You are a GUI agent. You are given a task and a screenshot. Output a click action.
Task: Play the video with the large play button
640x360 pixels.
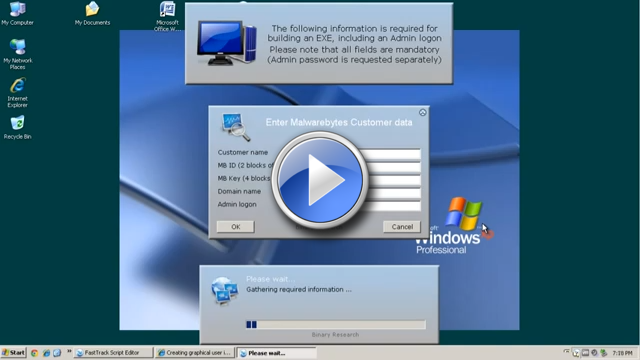point(320,180)
